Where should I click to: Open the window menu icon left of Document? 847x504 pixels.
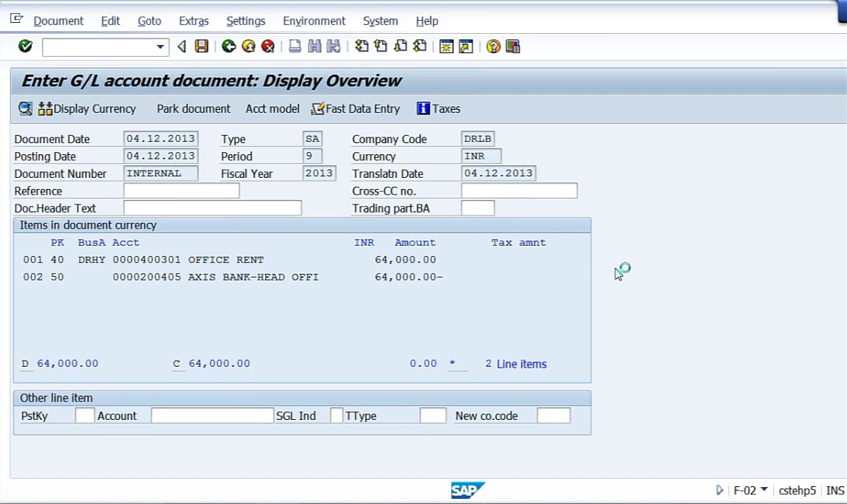[17, 19]
